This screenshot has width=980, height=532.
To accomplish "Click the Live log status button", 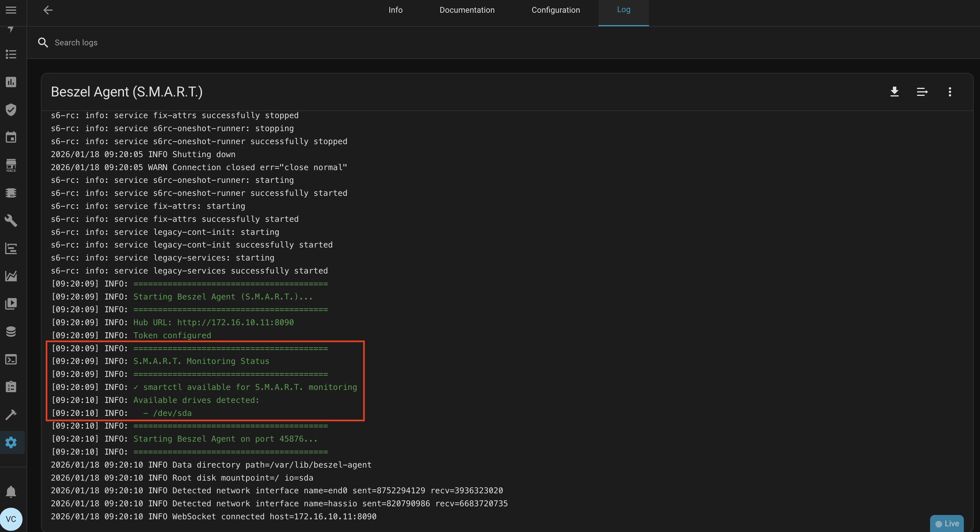I will click(947, 524).
